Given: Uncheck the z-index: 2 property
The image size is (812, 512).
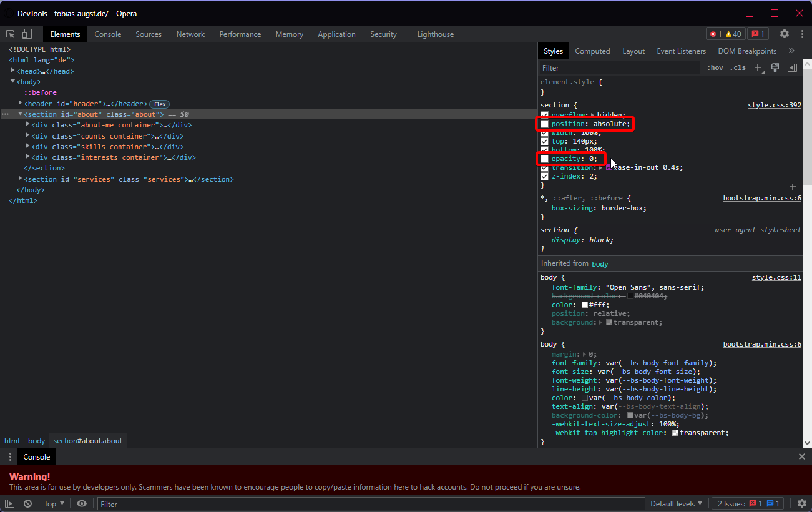Looking at the screenshot, I should [x=544, y=177].
